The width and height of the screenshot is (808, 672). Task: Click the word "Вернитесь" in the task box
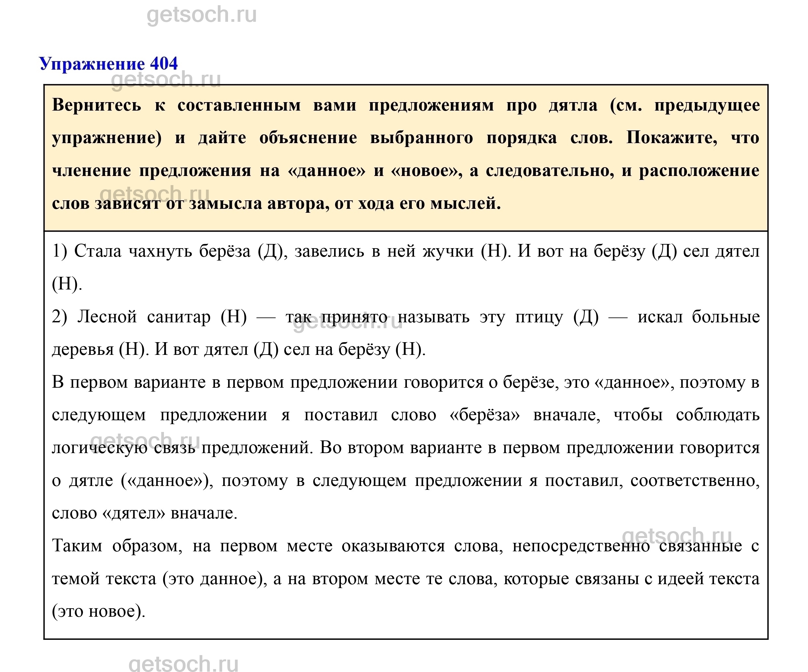point(97,105)
